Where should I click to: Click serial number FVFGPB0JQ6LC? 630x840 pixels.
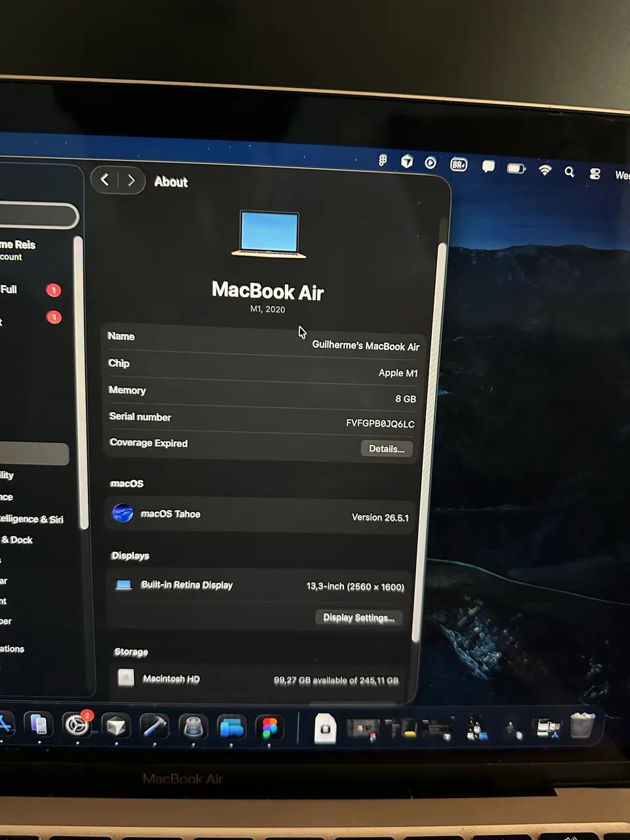pos(380,423)
